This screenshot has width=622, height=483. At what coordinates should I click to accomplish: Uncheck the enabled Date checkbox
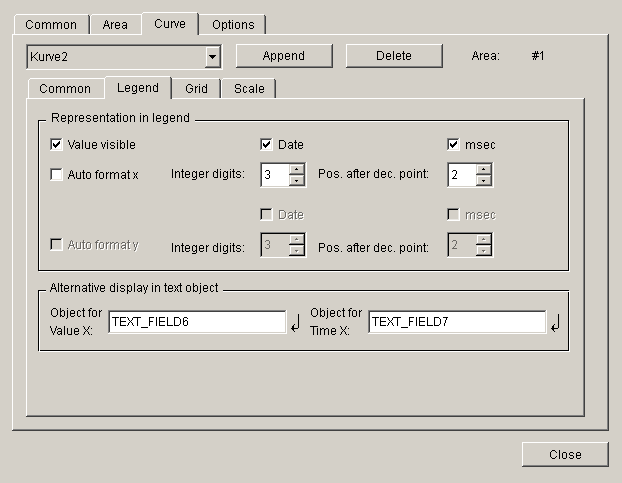coord(267,145)
